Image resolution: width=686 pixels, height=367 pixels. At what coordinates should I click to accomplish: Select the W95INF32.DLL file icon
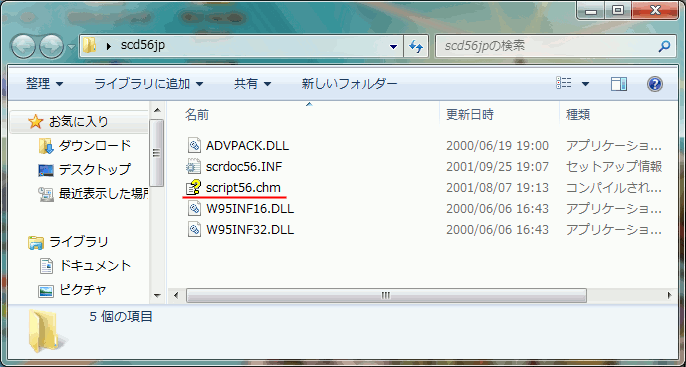click(194, 230)
